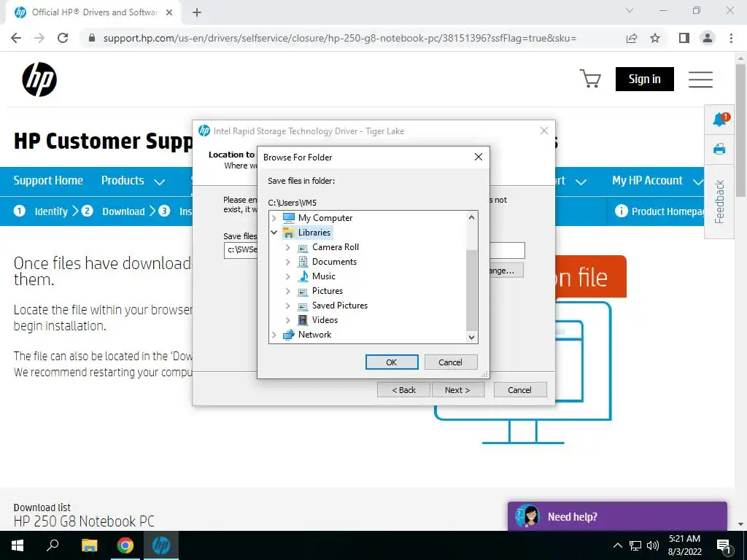Go back in the browser
Image resolution: width=747 pixels, height=560 pixels.
[x=16, y=38]
